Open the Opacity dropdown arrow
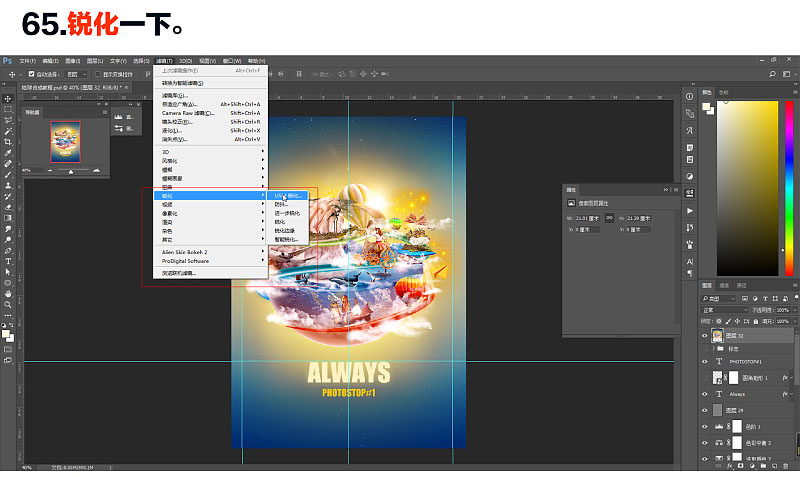The width and height of the screenshot is (800, 477). pyautogui.click(x=794, y=310)
